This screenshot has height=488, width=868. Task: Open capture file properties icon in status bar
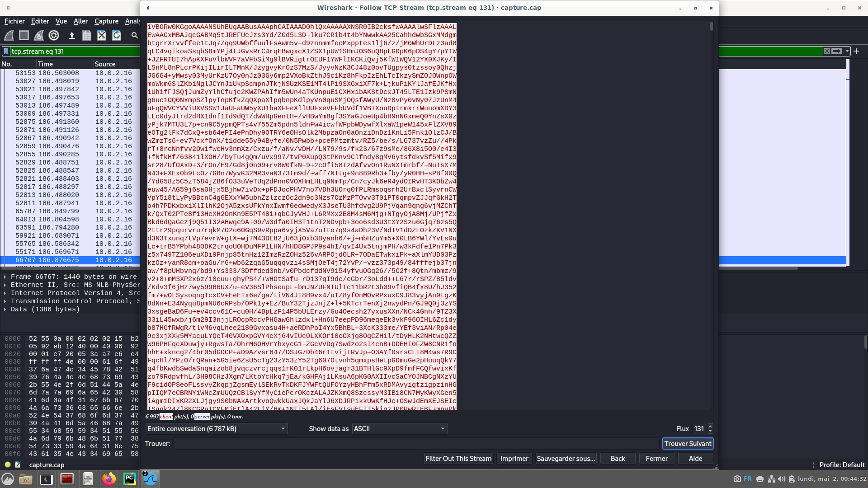pos(18,465)
